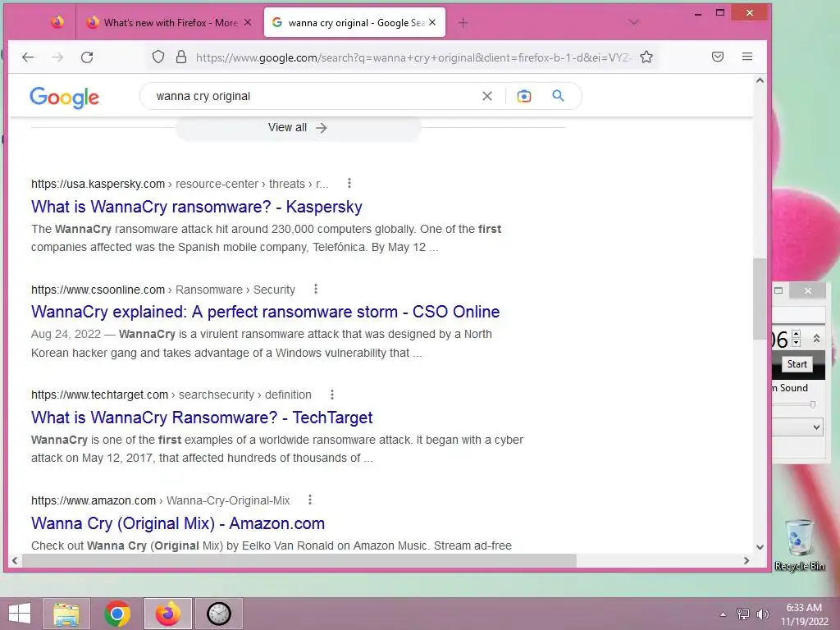This screenshot has width=840, height=630.
Task: Click horizontal scrollbar right arrow
Action: [x=746, y=560]
